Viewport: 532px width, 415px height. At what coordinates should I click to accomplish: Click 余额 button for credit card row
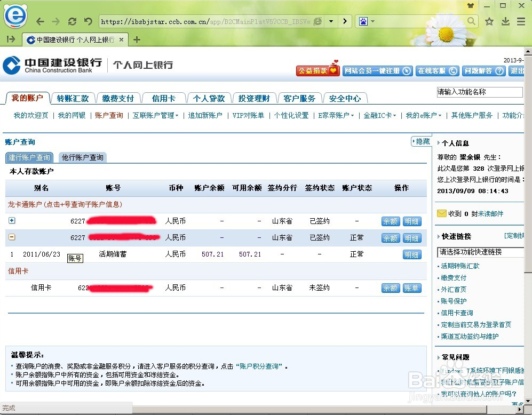(x=391, y=288)
